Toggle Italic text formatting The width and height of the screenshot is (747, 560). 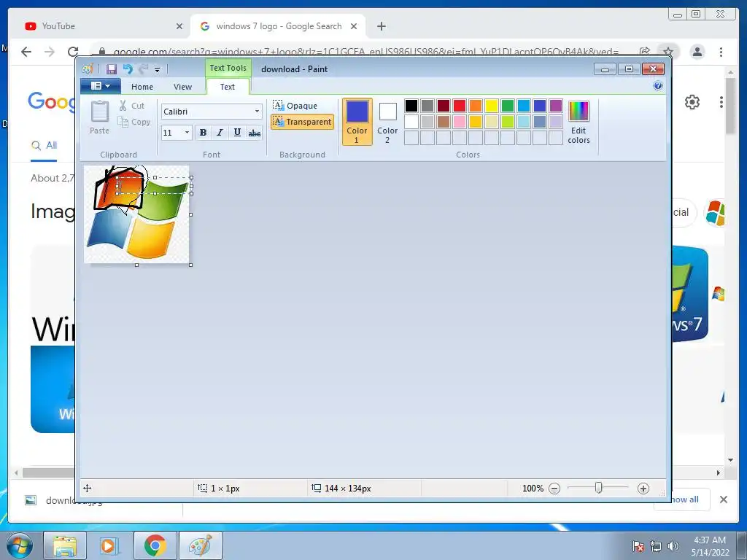pos(220,133)
